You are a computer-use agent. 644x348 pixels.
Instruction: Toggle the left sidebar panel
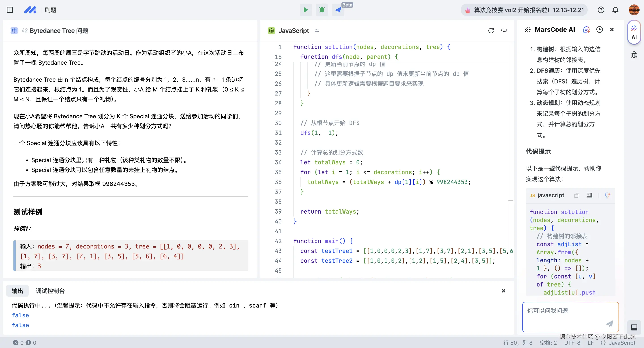(x=10, y=10)
